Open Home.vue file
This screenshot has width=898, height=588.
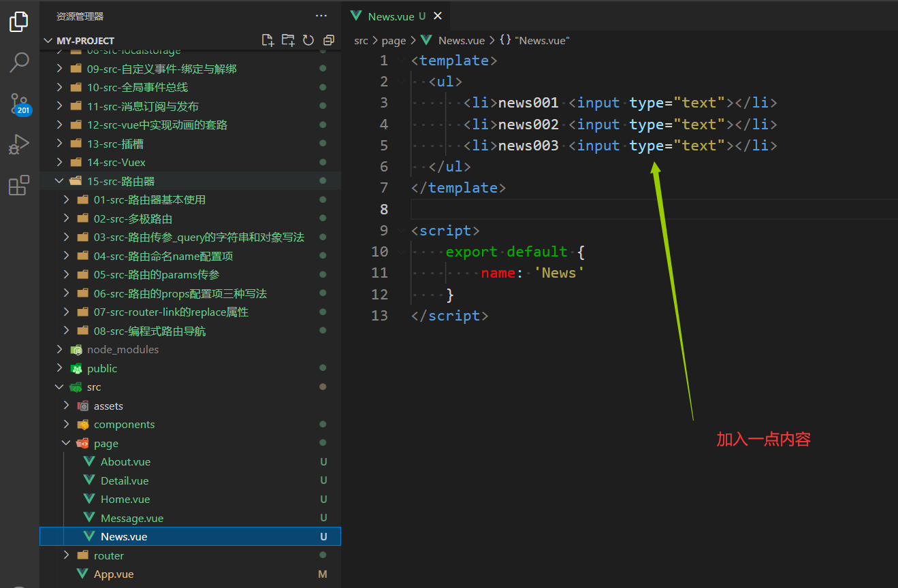pos(191,499)
